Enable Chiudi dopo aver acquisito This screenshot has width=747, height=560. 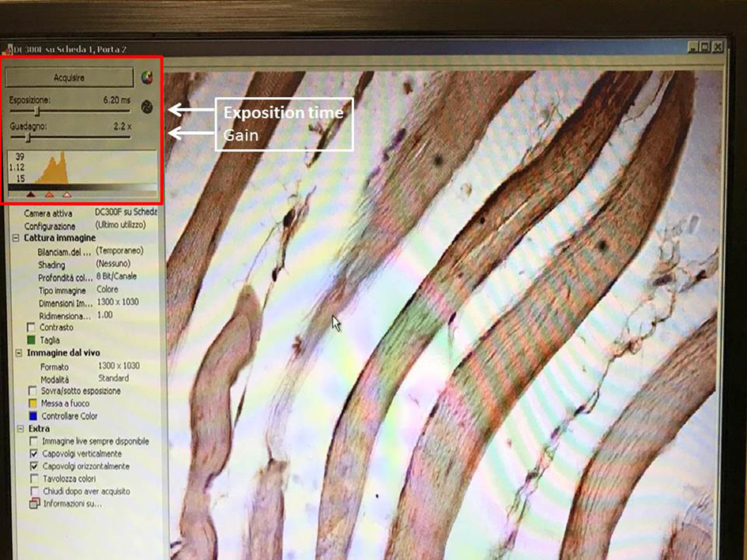coord(34,491)
